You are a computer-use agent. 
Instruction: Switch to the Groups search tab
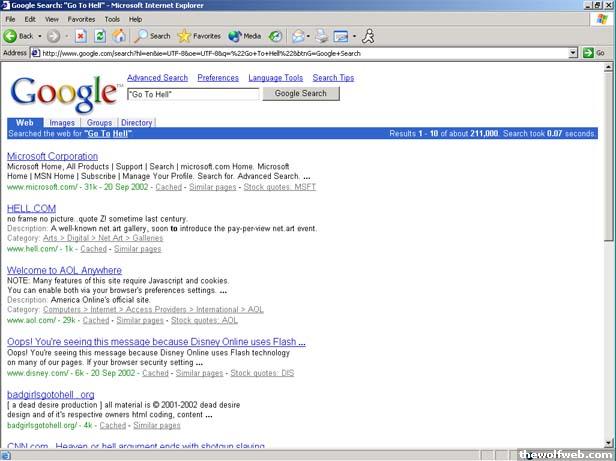click(99, 123)
